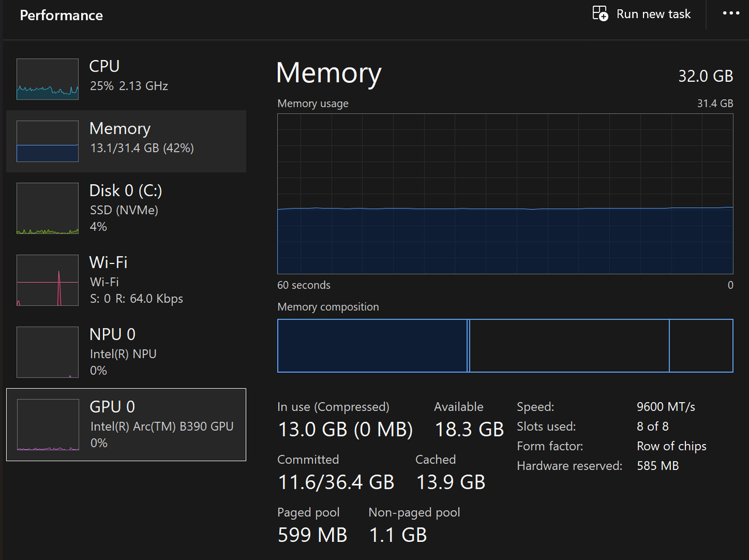Click the Memory usage label
The image size is (749, 560).
[313, 104]
